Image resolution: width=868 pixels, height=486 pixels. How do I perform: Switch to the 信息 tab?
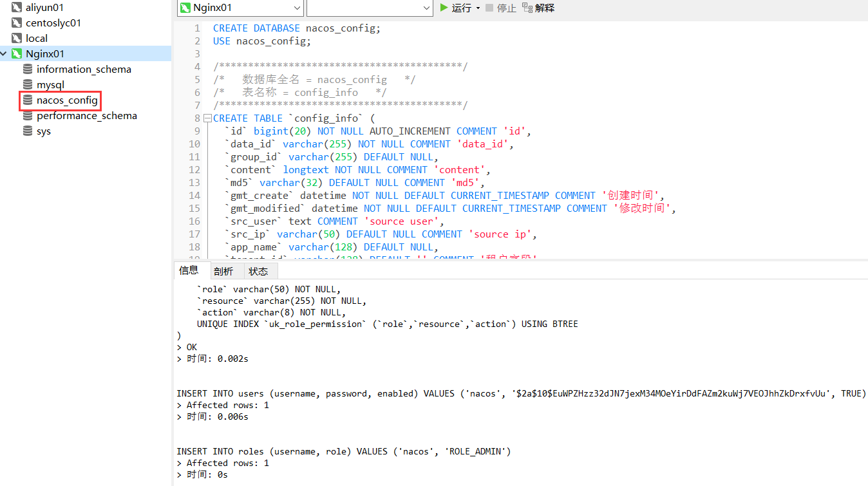point(189,270)
